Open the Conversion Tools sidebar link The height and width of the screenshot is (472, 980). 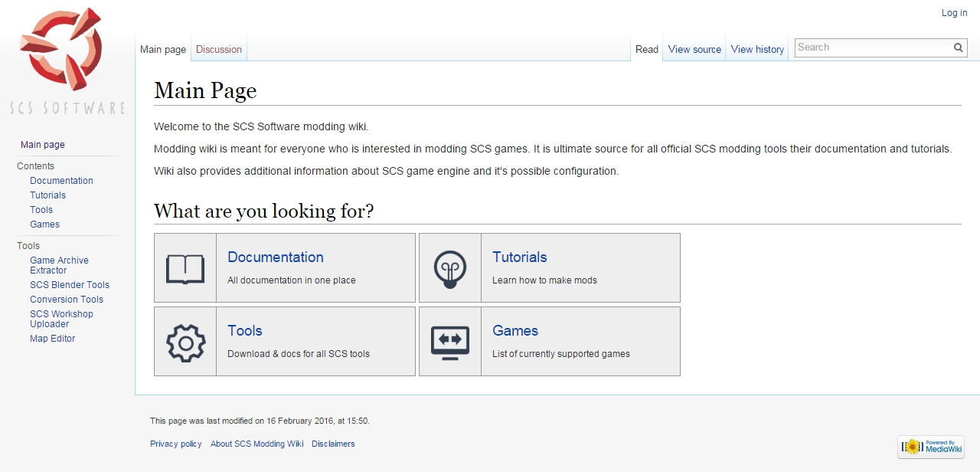[67, 300]
